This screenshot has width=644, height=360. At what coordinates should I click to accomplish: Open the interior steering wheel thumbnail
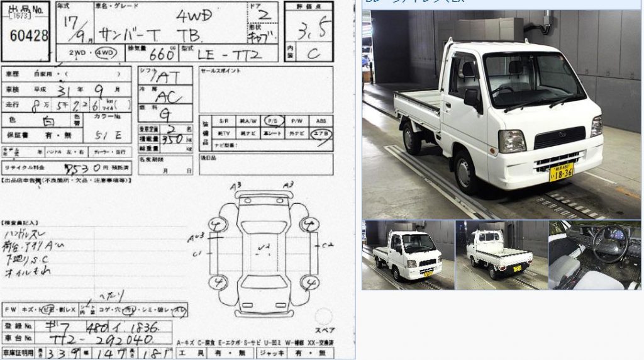pos(595,255)
